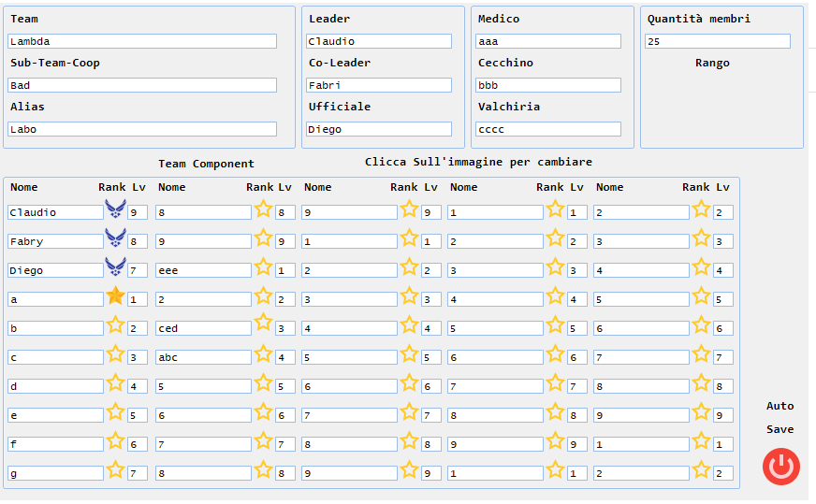This screenshot has width=816, height=504.
Task: Click the winged rank badge beside Fabry
Action: [x=115, y=238]
